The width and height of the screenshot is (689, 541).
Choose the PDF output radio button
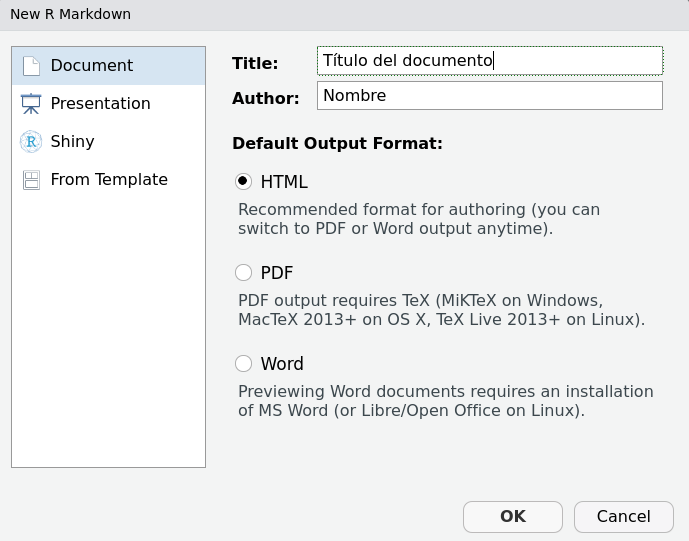pyautogui.click(x=243, y=273)
